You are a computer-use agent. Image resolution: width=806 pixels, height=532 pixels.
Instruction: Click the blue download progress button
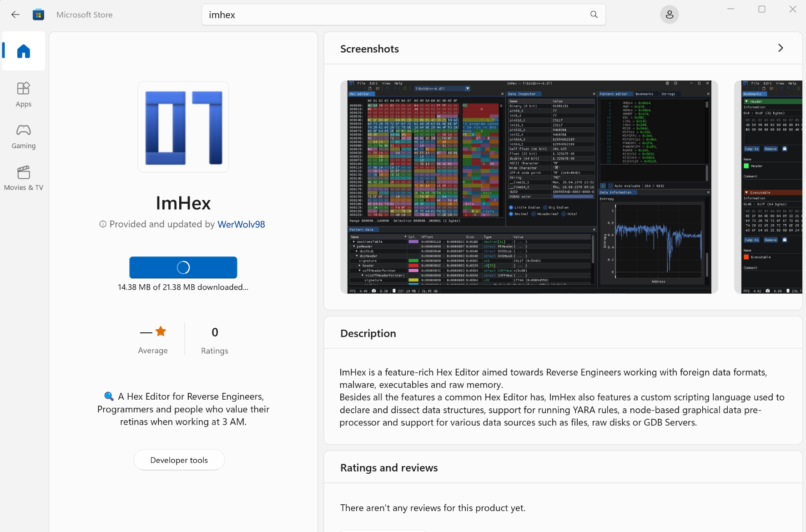click(183, 267)
